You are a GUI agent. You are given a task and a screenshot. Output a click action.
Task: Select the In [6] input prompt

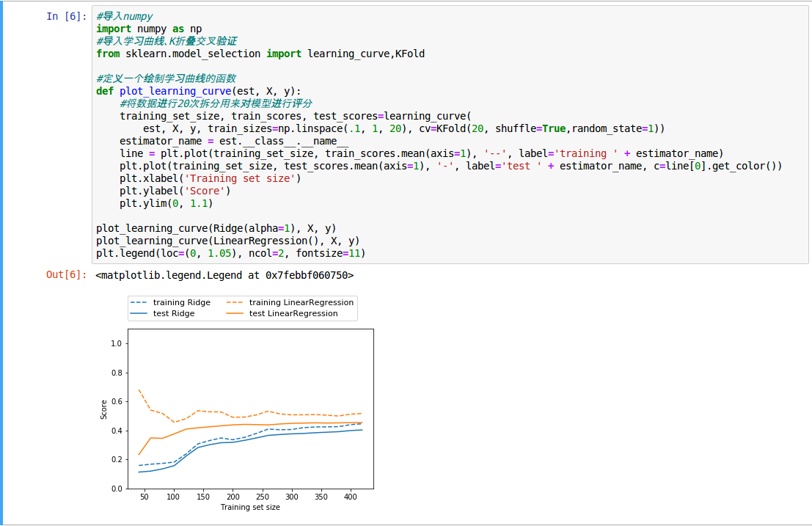(x=66, y=17)
